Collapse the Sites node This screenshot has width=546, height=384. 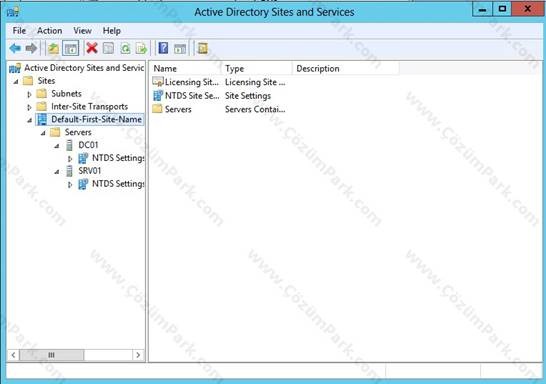click(16, 81)
